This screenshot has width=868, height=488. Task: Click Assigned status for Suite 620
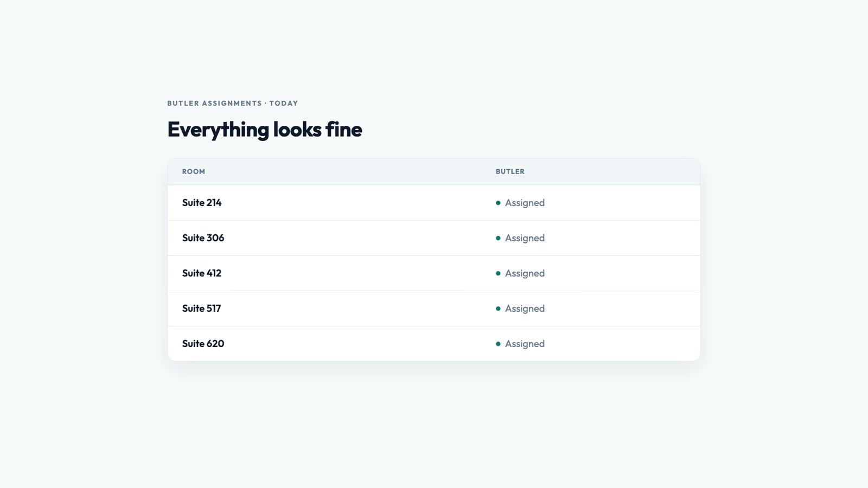(x=520, y=344)
